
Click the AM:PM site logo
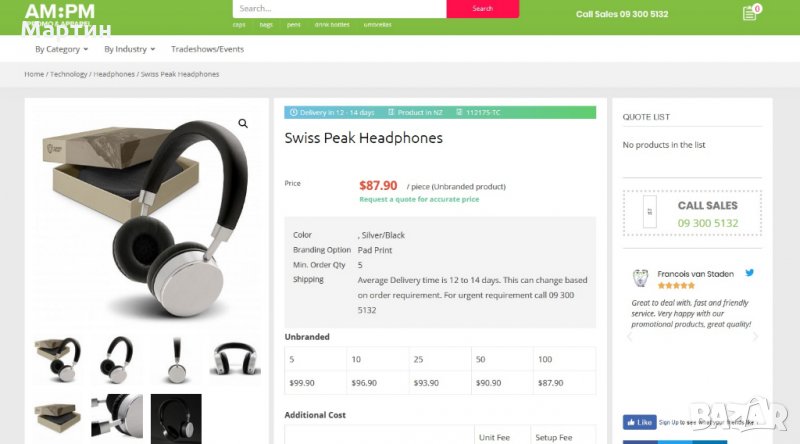click(x=59, y=14)
